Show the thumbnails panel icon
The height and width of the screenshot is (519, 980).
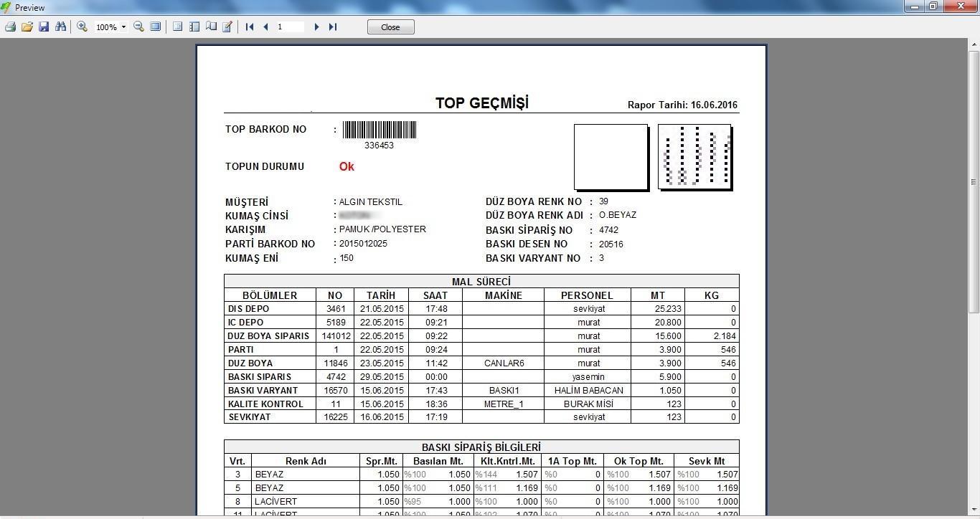pyautogui.click(x=194, y=27)
